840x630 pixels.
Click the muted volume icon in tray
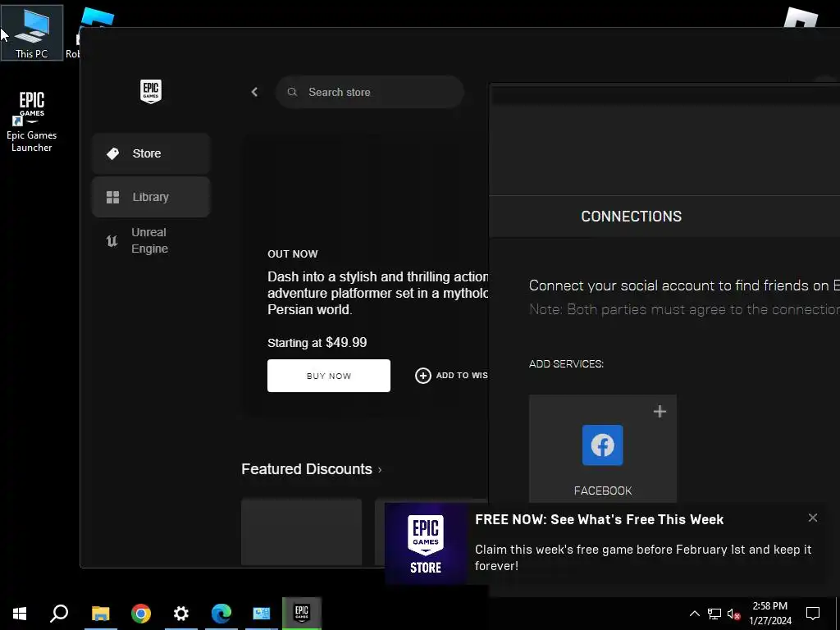click(734, 614)
